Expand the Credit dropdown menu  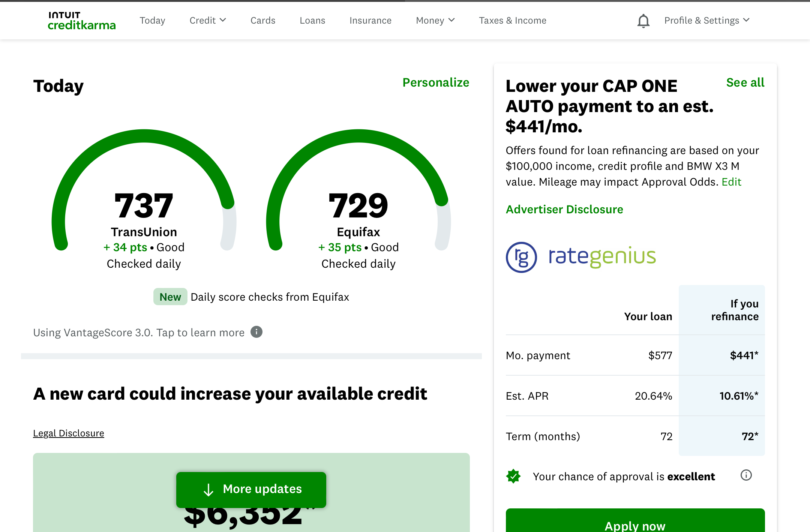pos(208,21)
